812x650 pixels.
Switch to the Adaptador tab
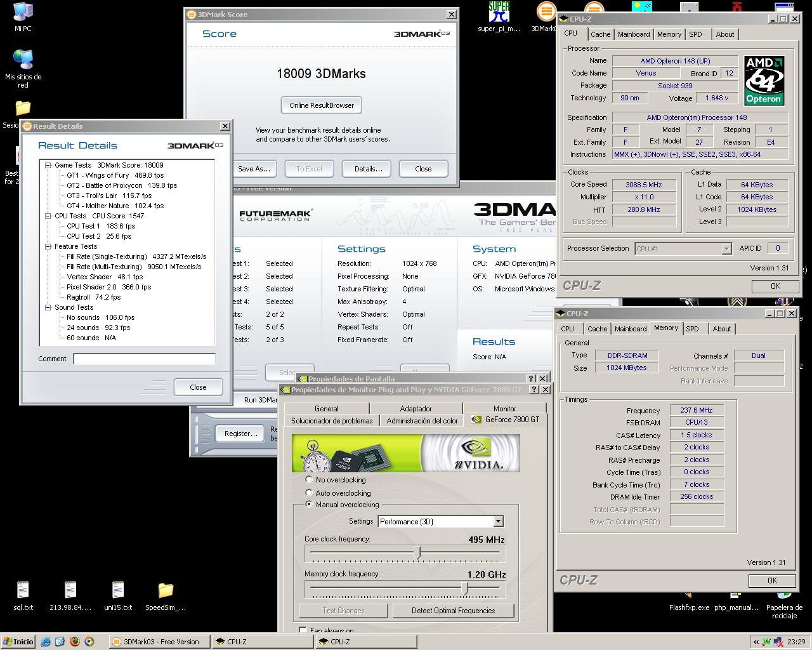tap(416, 409)
